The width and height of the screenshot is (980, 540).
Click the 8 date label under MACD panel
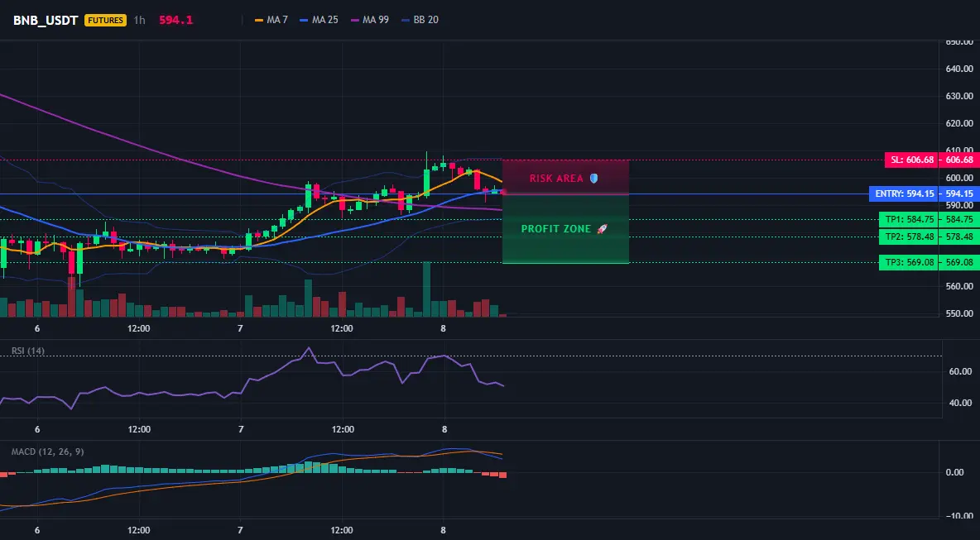click(443, 530)
